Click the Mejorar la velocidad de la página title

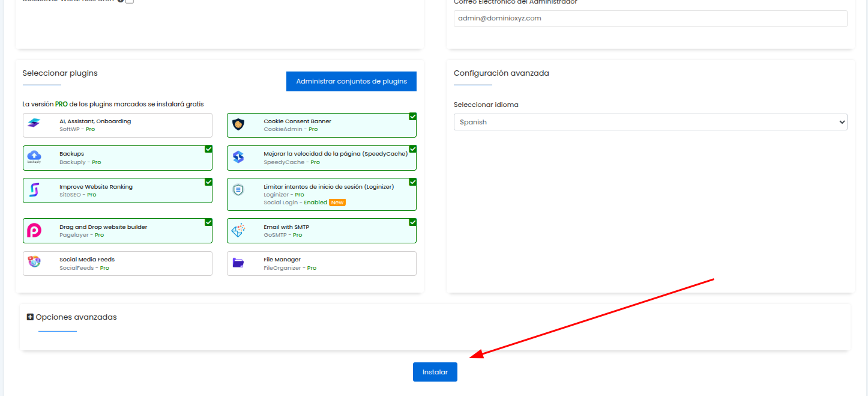(336, 154)
